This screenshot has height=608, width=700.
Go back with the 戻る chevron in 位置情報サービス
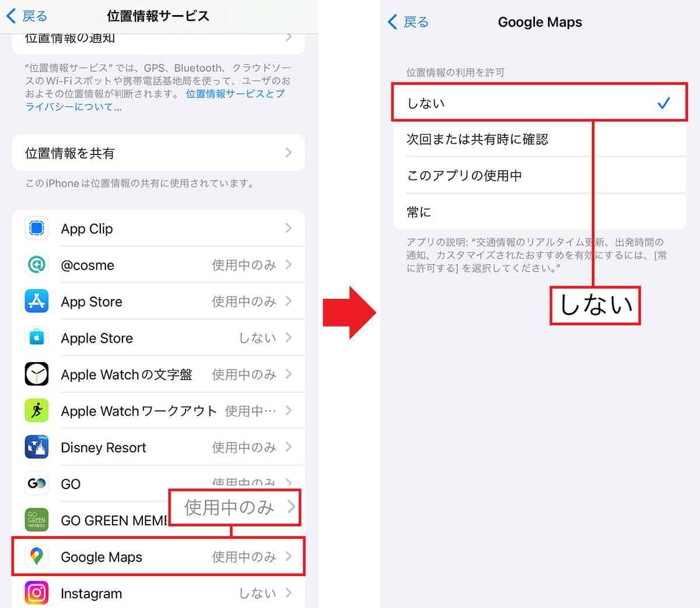[11, 16]
